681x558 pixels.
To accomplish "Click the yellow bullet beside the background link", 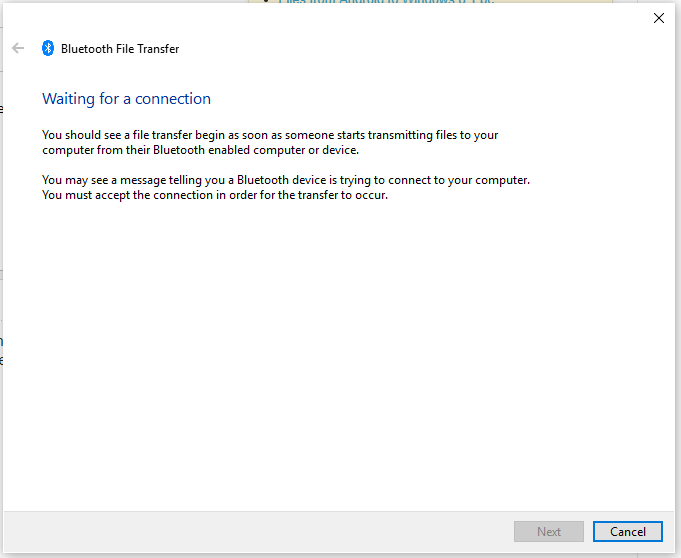I will tap(265, 3).
